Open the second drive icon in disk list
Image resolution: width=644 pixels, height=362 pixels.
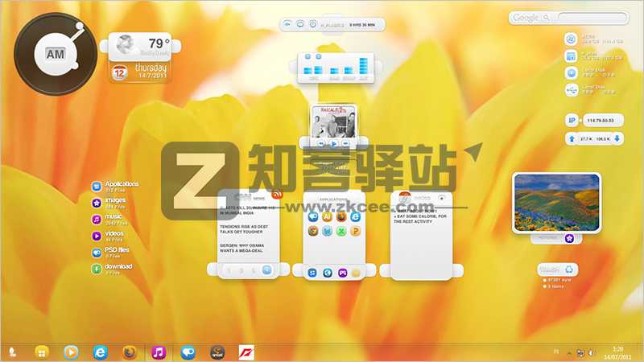click(571, 56)
